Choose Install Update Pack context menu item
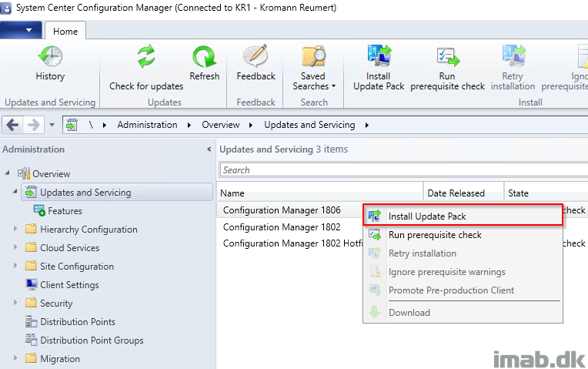This screenshot has width=588, height=369. (463, 216)
